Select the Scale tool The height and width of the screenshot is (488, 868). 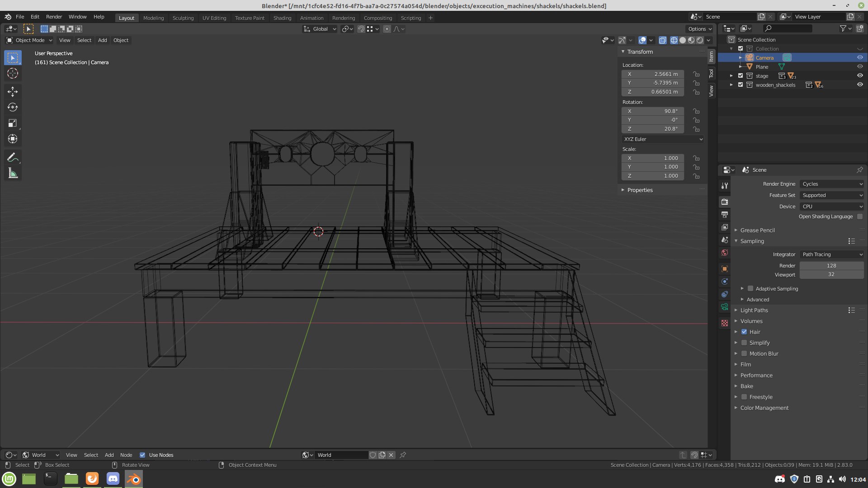point(12,123)
